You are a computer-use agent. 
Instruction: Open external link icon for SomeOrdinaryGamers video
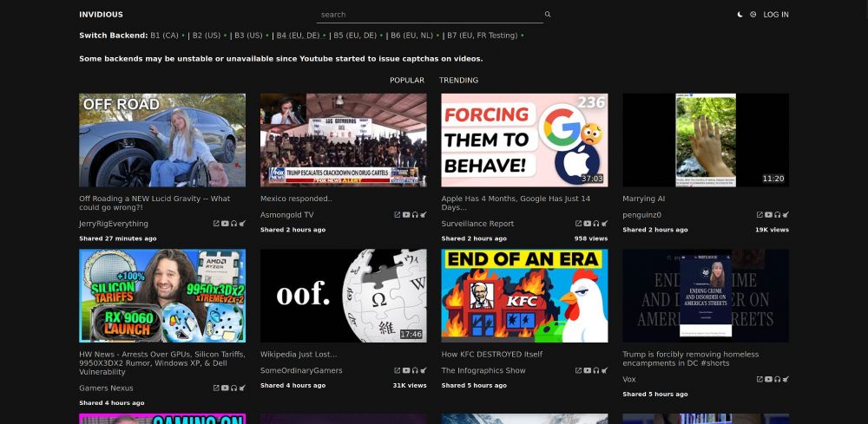tap(398, 370)
